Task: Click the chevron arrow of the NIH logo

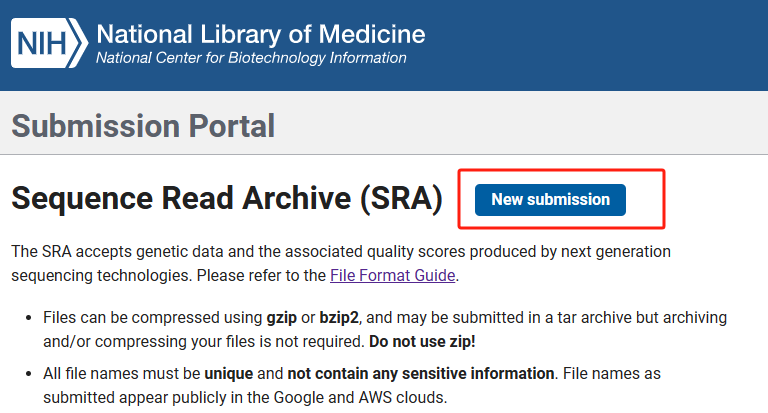Action: [x=79, y=43]
